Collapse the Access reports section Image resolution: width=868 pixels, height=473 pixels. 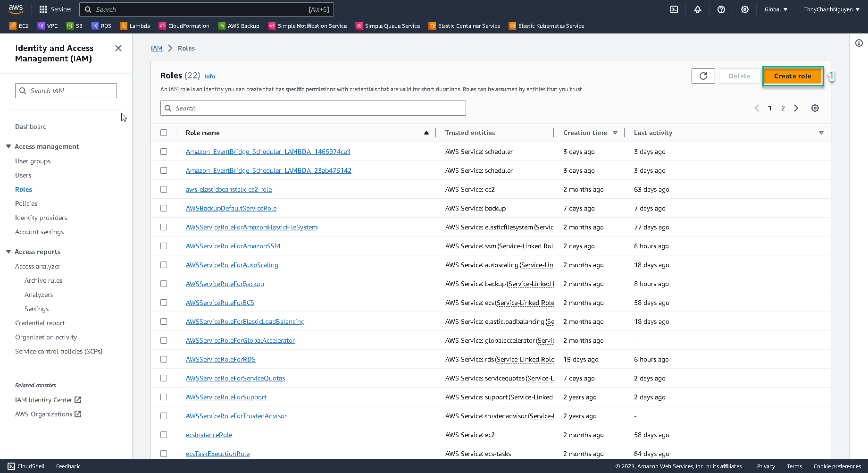coord(8,252)
